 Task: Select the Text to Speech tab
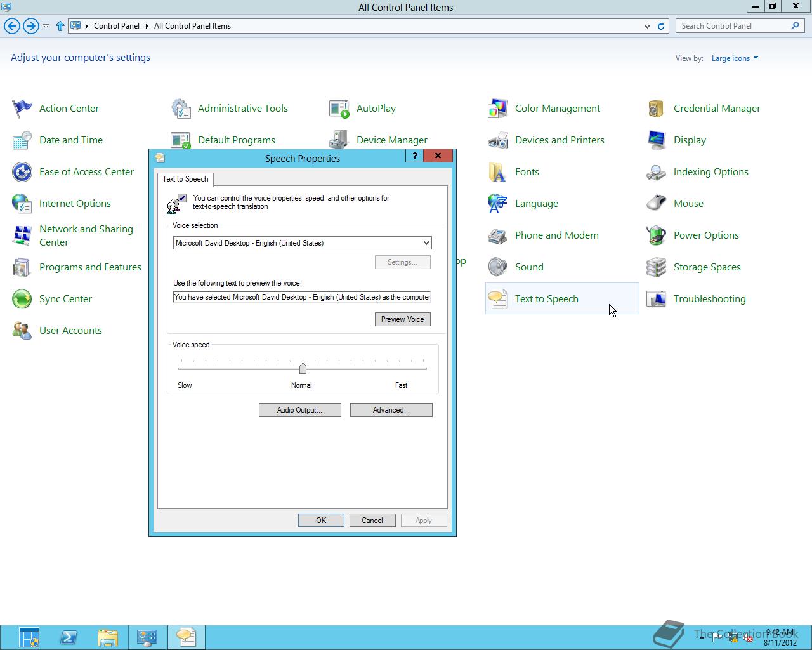click(x=185, y=179)
